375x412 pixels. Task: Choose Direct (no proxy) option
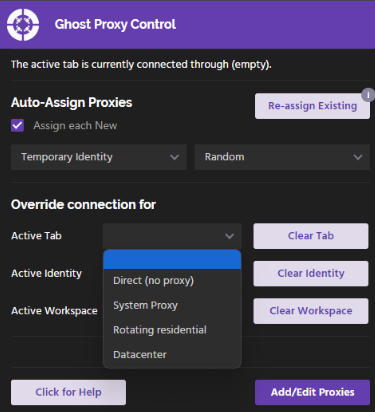[x=172, y=281]
